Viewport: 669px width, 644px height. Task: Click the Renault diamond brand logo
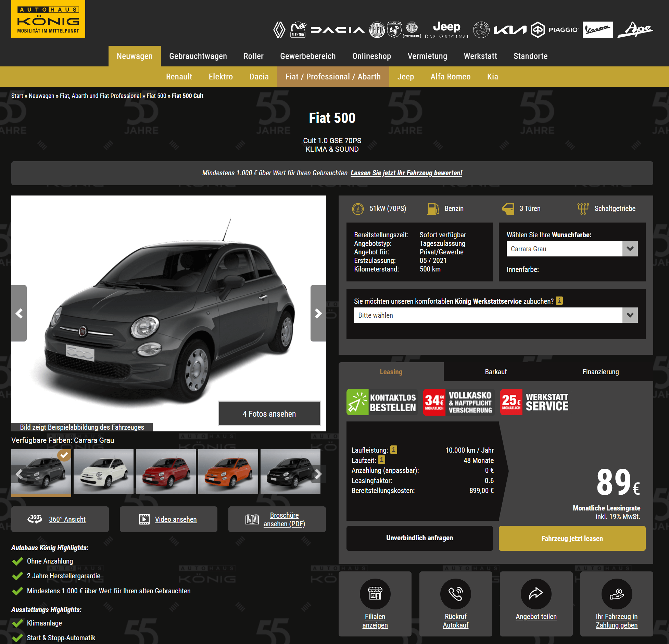coord(279,30)
